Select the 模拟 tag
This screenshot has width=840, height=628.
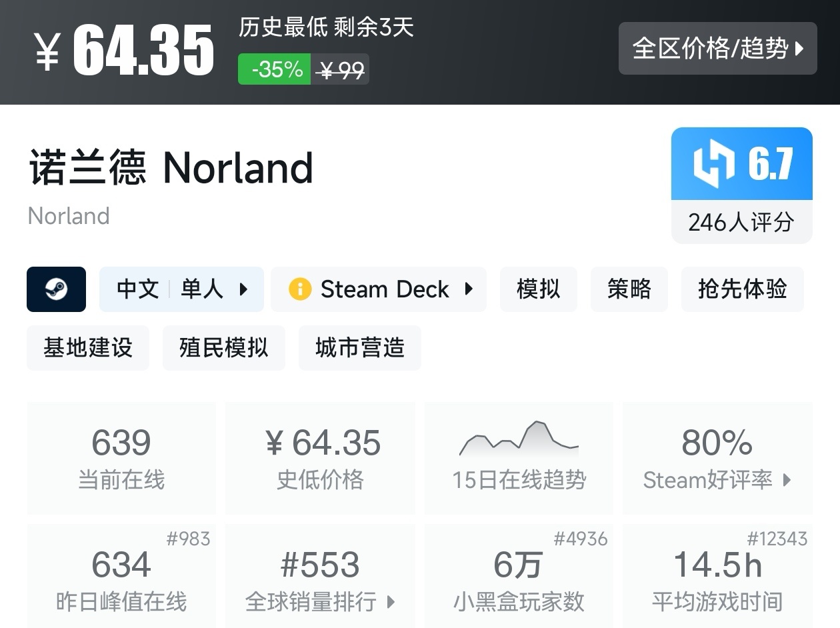pos(538,289)
